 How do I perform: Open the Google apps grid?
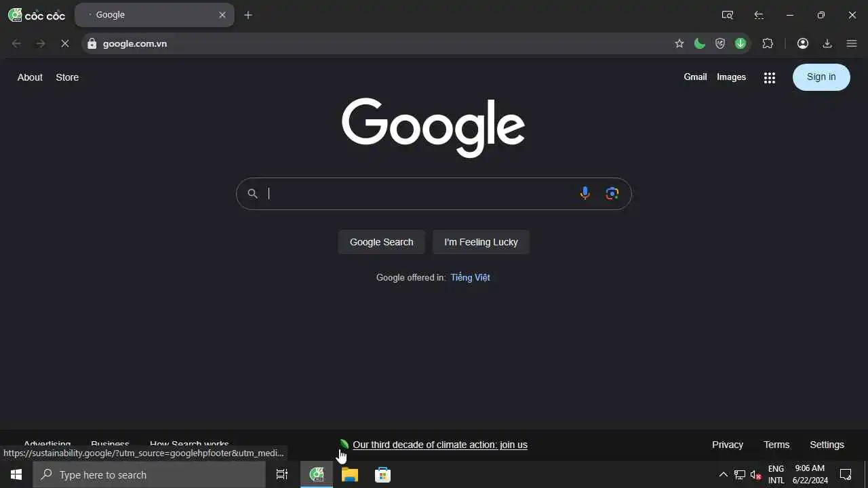coord(769,78)
